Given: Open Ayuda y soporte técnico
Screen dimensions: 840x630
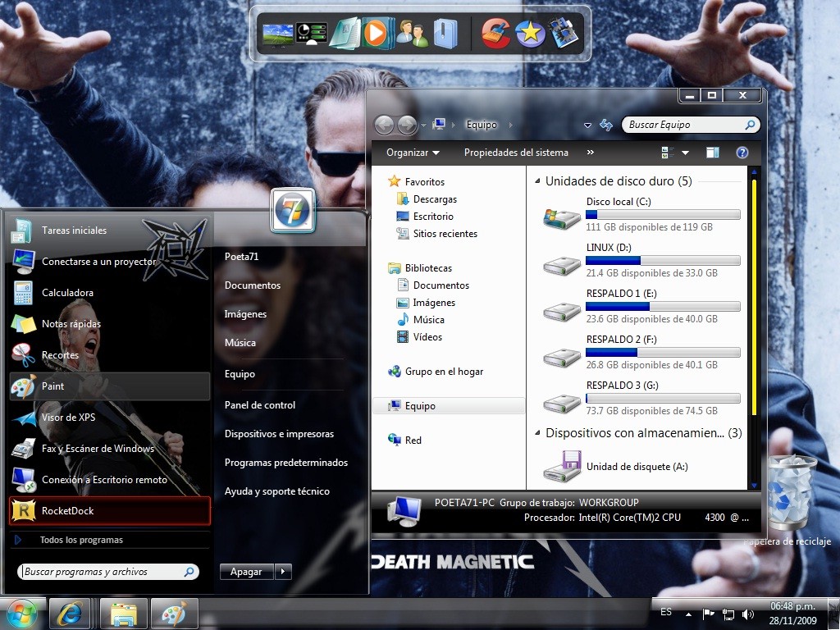Looking at the screenshot, I should click(x=277, y=491).
